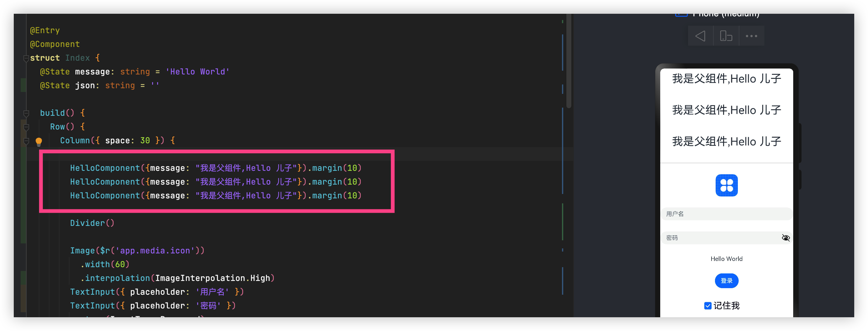Collapse the Row() block fold arrow

point(26,127)
